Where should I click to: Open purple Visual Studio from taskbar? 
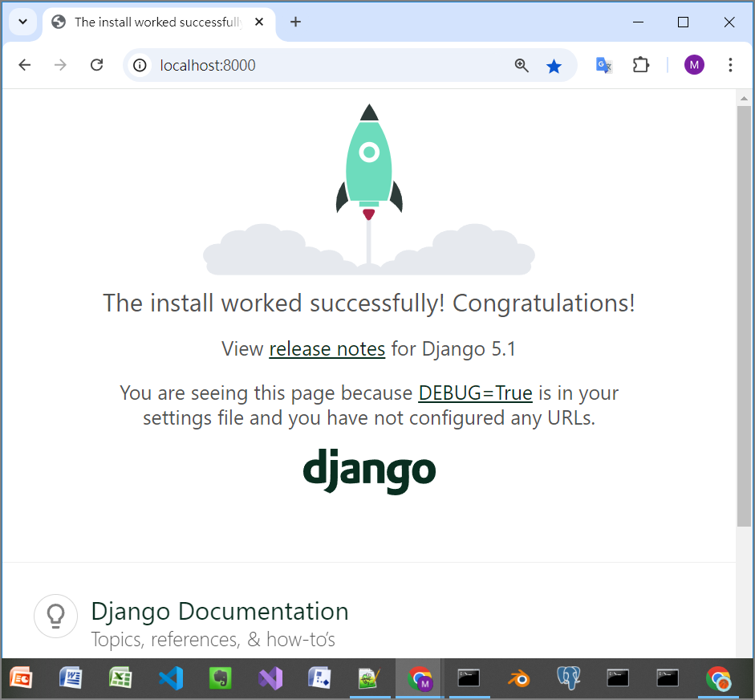click(270, 678)
